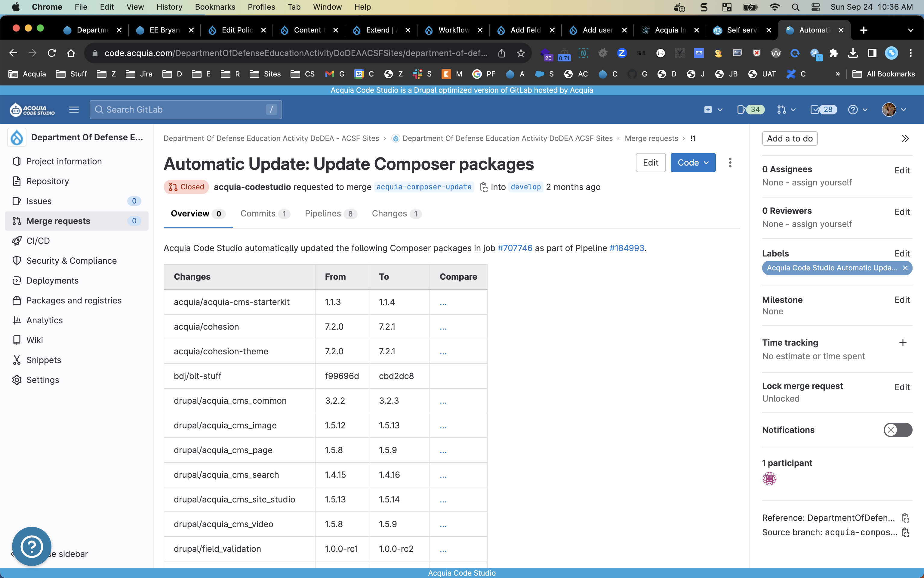Edit the Labels section

click(902, 253)
